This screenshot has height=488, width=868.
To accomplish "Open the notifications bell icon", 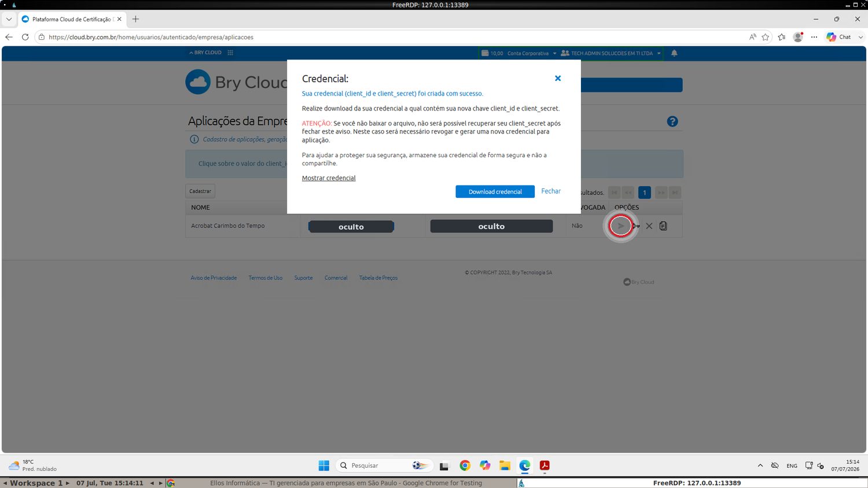I will pos(674,53).
